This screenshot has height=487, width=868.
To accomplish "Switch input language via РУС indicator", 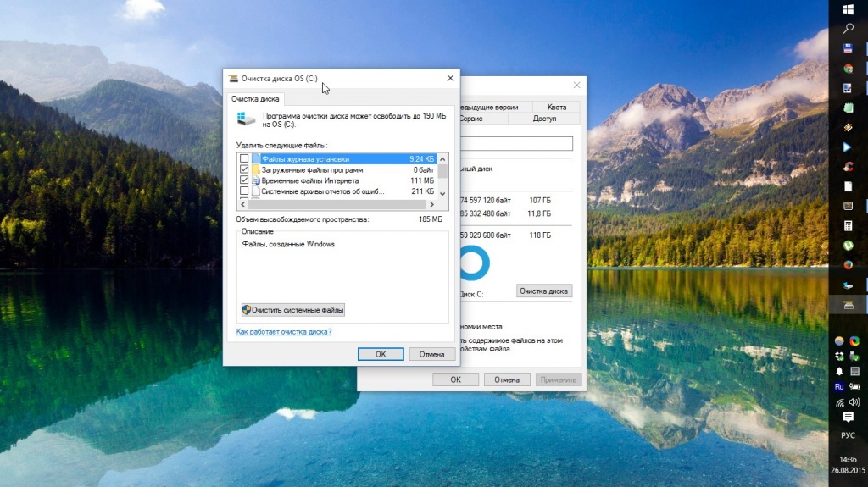I will coord(848,435).
